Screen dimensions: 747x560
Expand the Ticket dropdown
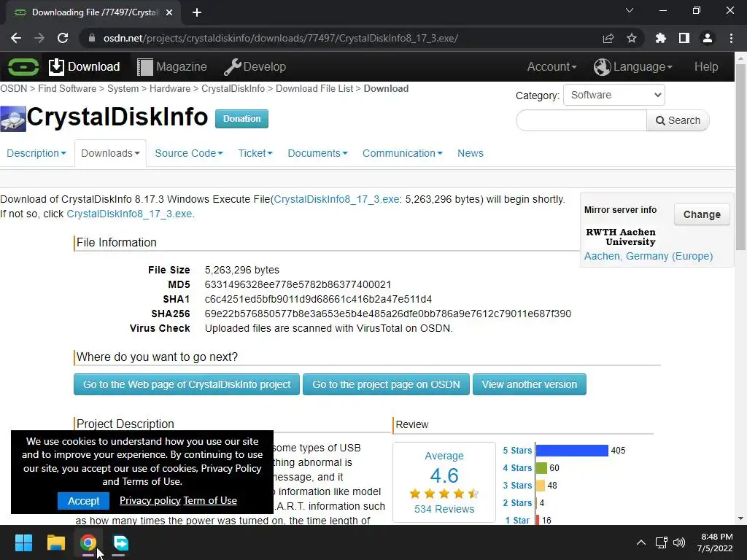255,153
